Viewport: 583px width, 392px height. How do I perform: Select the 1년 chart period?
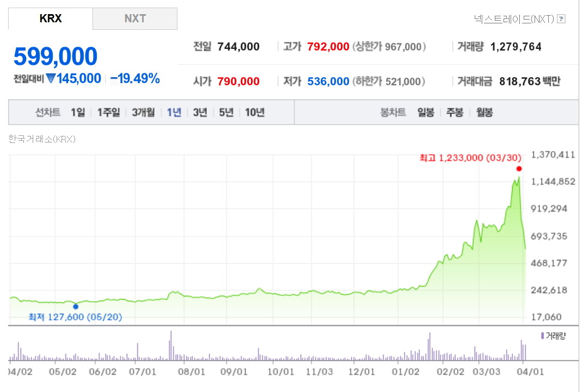(174, 113)
